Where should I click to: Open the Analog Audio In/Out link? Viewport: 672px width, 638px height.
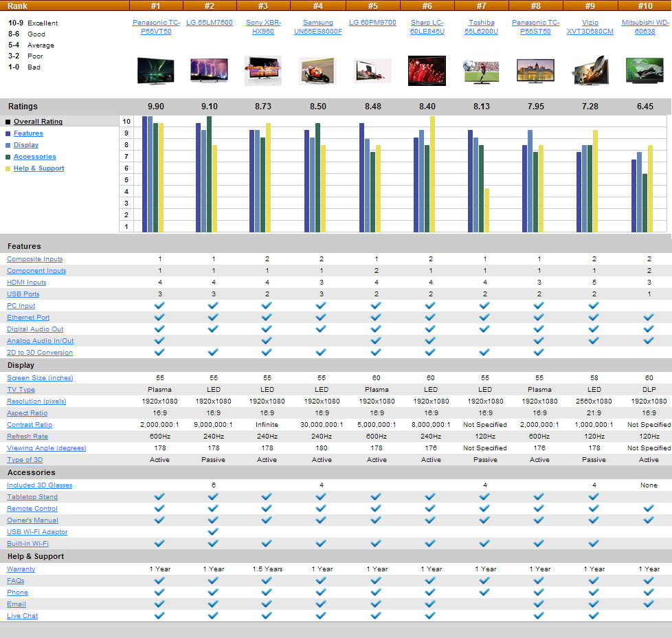[41, 340]
